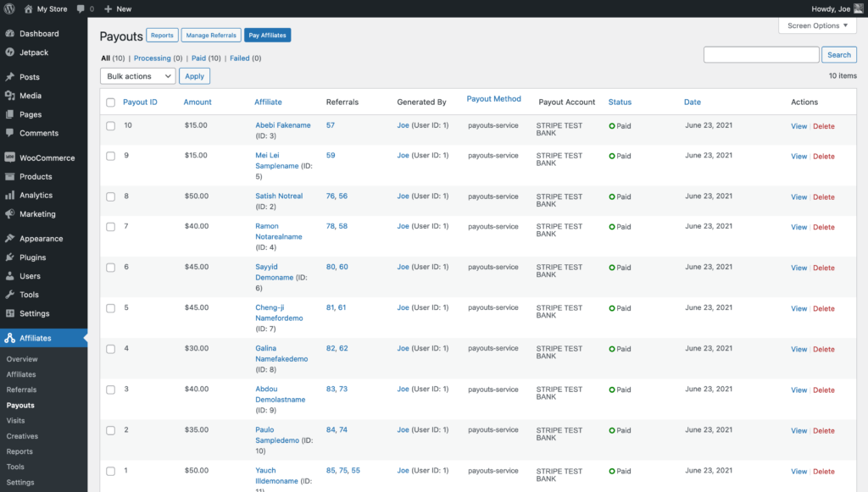Select the checkbox for payout ID 7

tap(110, 227)
